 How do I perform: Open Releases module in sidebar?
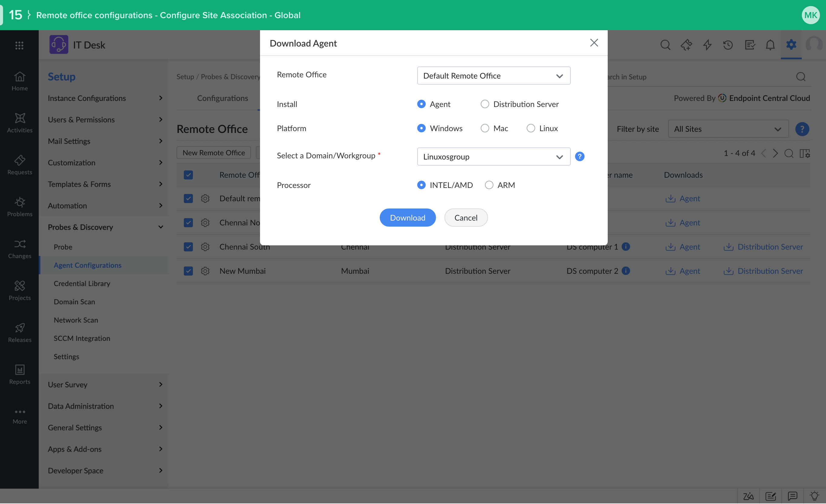[x=19, y=333]
